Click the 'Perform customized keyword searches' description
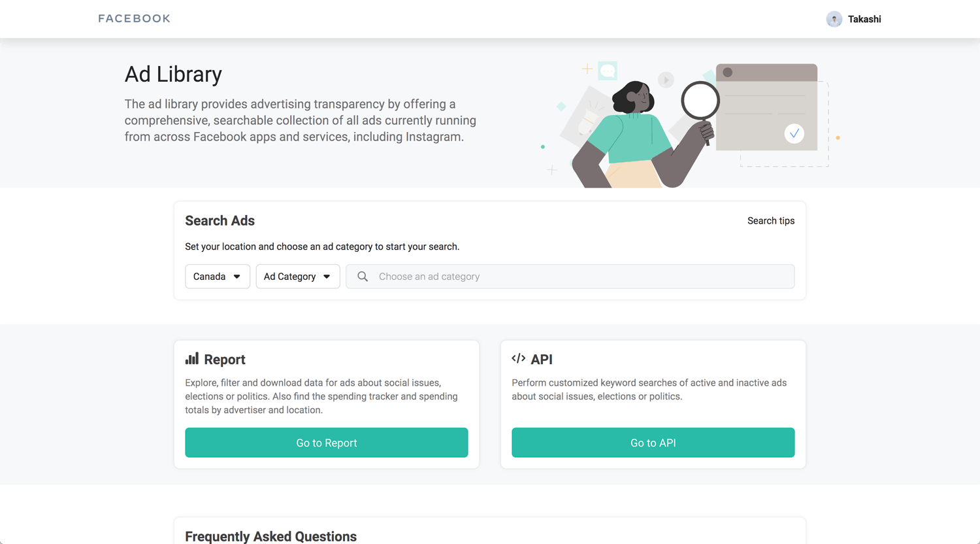Image resolution: width=980 pixels, height=544 pixels. pyautogui.click(x=649, y=390)
